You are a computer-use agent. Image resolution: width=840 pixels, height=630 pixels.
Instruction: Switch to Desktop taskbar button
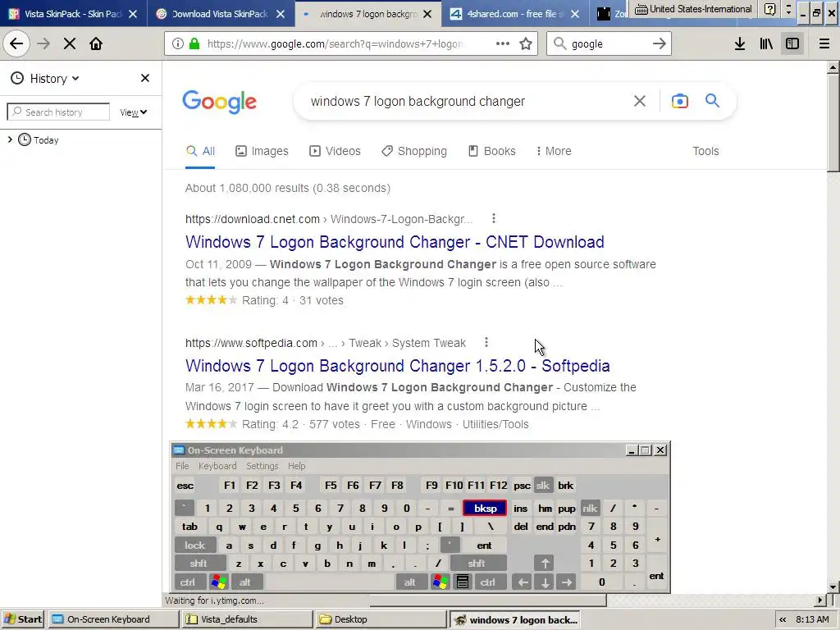click(381, 619)
